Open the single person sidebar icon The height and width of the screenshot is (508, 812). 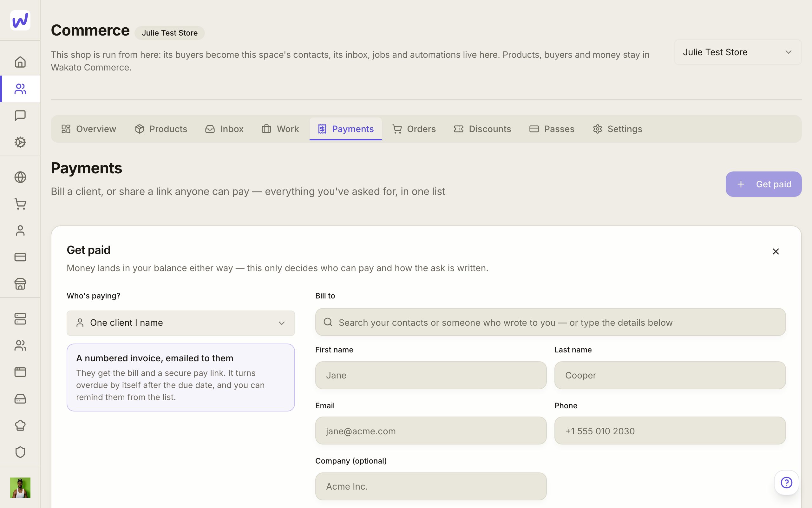coord(20,231)
